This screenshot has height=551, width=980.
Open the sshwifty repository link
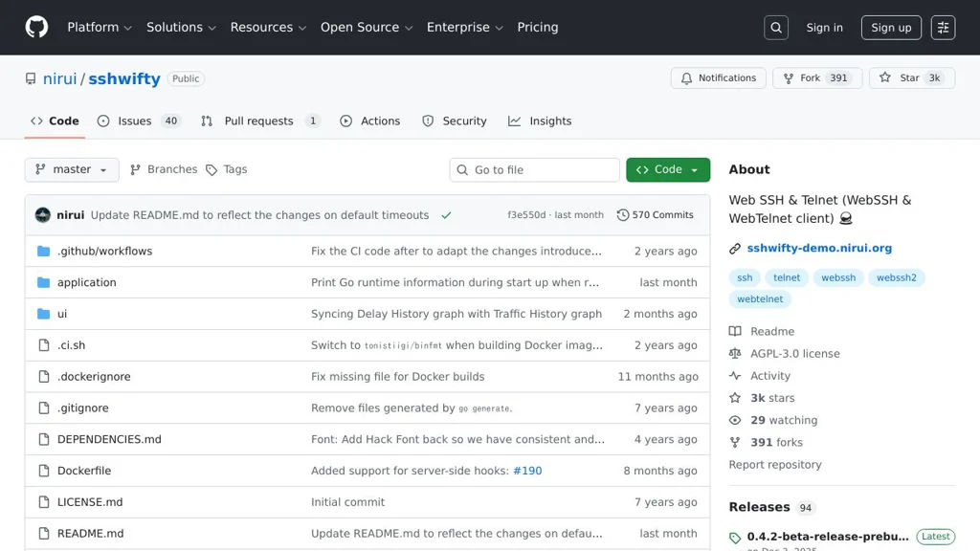pos(124,78)
